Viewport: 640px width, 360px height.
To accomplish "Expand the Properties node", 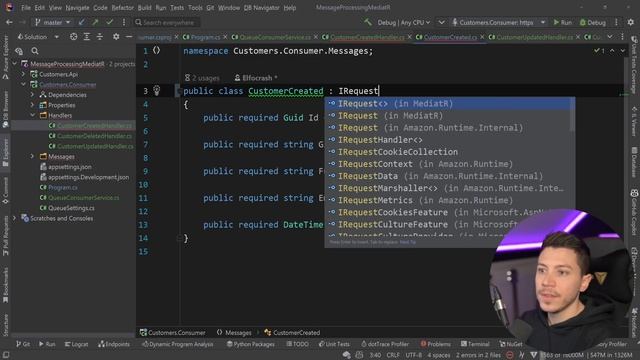I will (x=32, y=105).
